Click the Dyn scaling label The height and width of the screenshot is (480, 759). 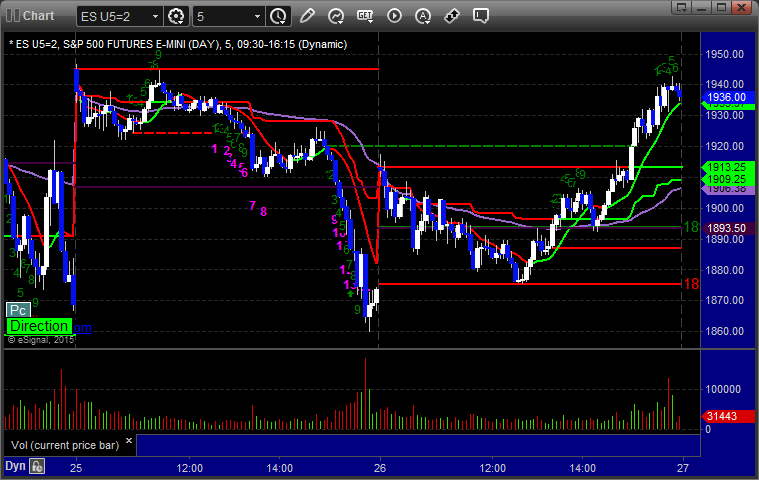(x=15, y=466)
